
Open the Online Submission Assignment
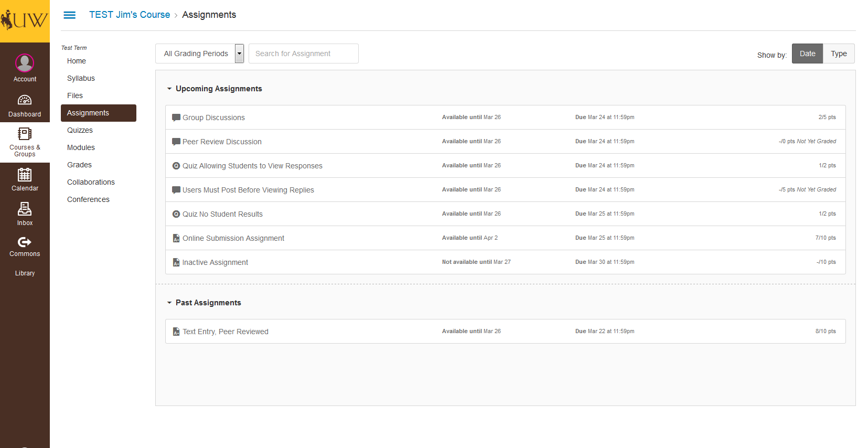pos(233,238)
